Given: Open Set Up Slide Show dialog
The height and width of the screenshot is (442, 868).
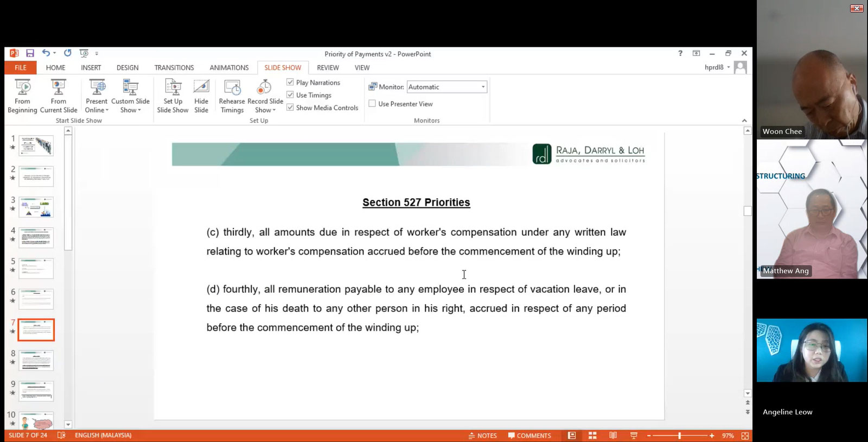Looking at the screenshot, I should click(x=173, y=96).
